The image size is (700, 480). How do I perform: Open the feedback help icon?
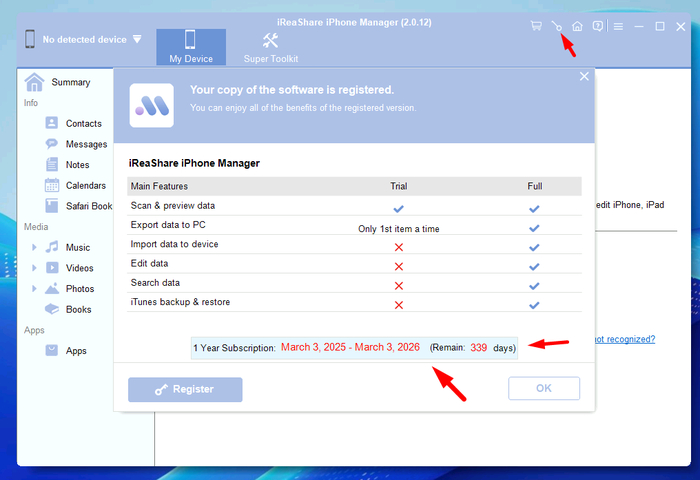coord(597,26)
